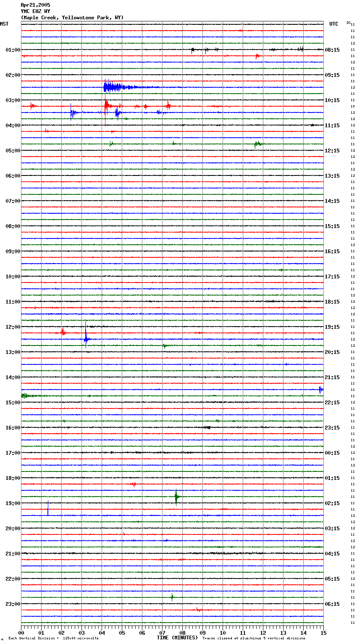Click the 21:15 UTC time label
This screenshot has height=644, width=357.
[x=332, y=377]
